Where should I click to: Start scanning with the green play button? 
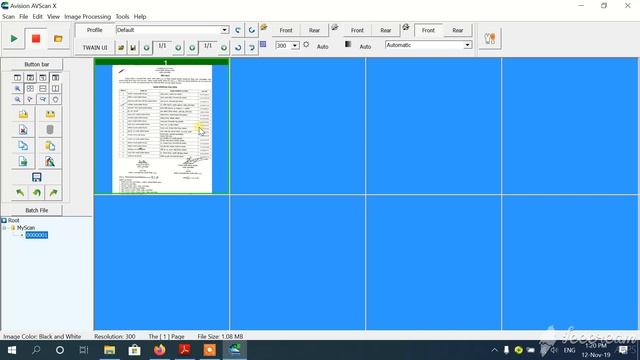(x=13, y=38)
